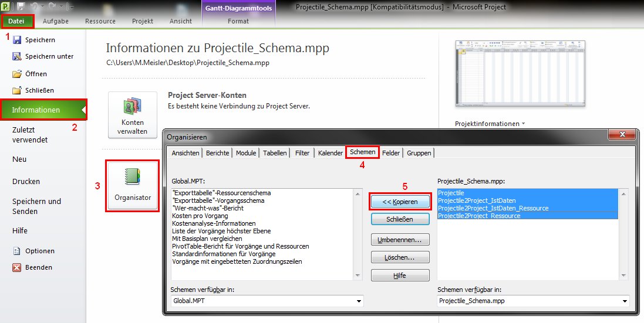
Task: Click the Umbenennen... button
Action: (400, 240)
